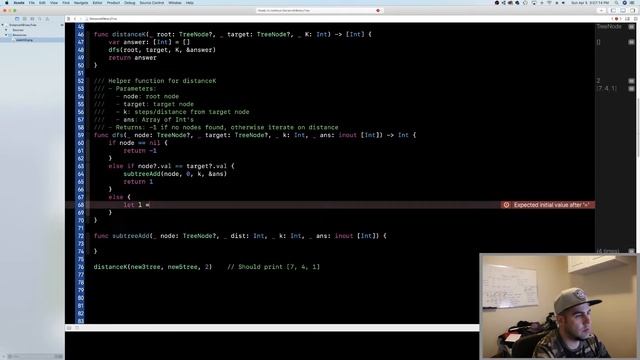Click the 'Helper function for distanceK' comment
This screenshot has height=360, width=640.
[x=155, y=81]
